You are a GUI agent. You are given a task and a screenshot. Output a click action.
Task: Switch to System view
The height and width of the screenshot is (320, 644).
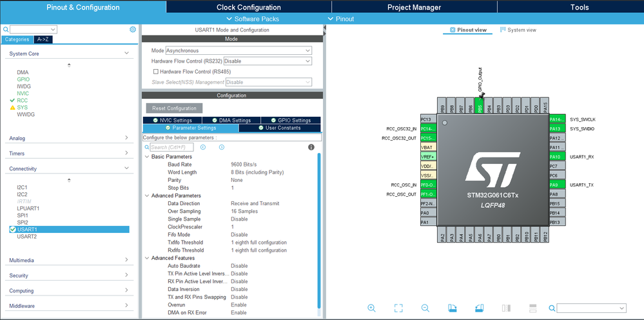pos(518,30)
